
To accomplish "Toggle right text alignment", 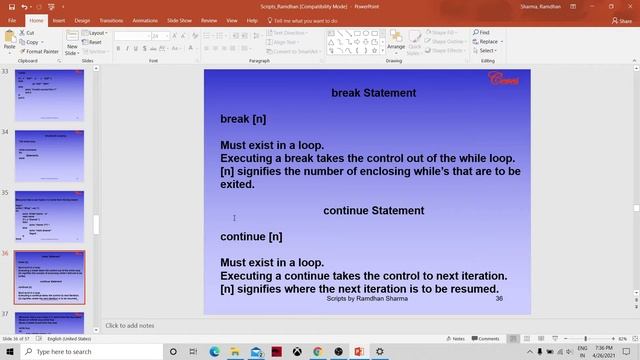I will point(224,49).
